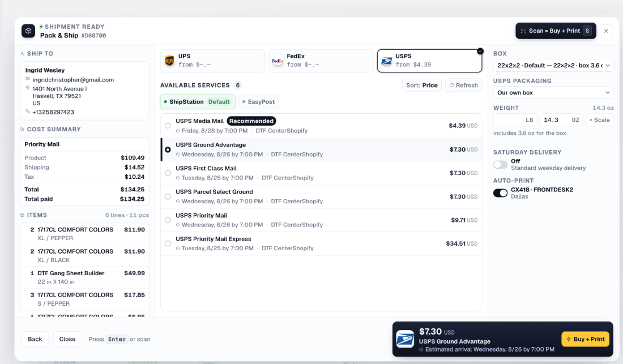Click the UPS carrier logo
Image resolution: width=623 pixels, height=364 pixels.
(x=170, y=61)
